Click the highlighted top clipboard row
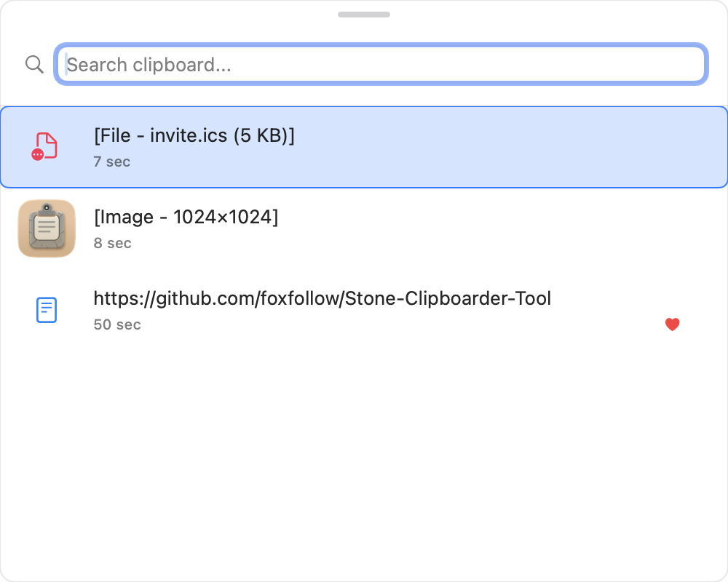The width and height of the screenshot is (728, 582). pyautogui.click(x=364, y=146)
